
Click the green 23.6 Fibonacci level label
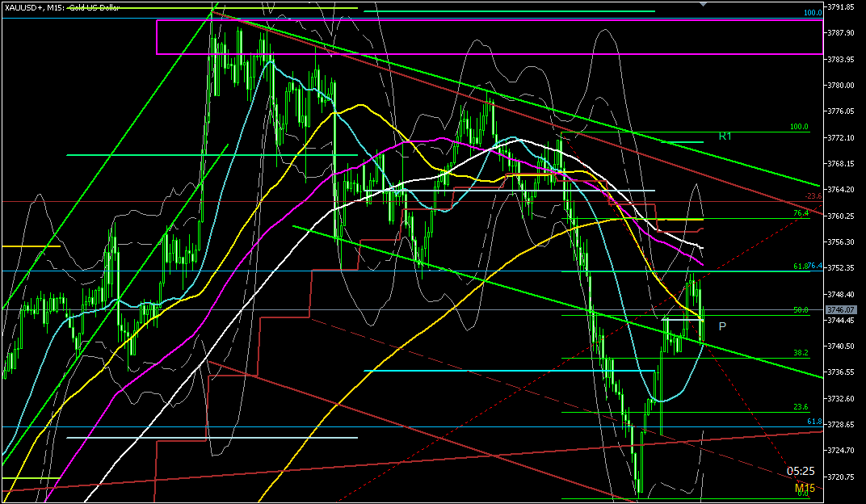pyautogui.click(x=801, y=408)
